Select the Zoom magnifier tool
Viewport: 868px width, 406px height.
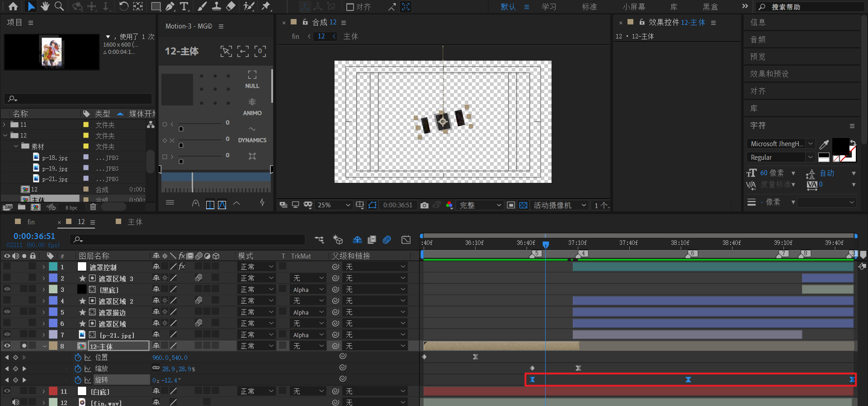[59, 6]
